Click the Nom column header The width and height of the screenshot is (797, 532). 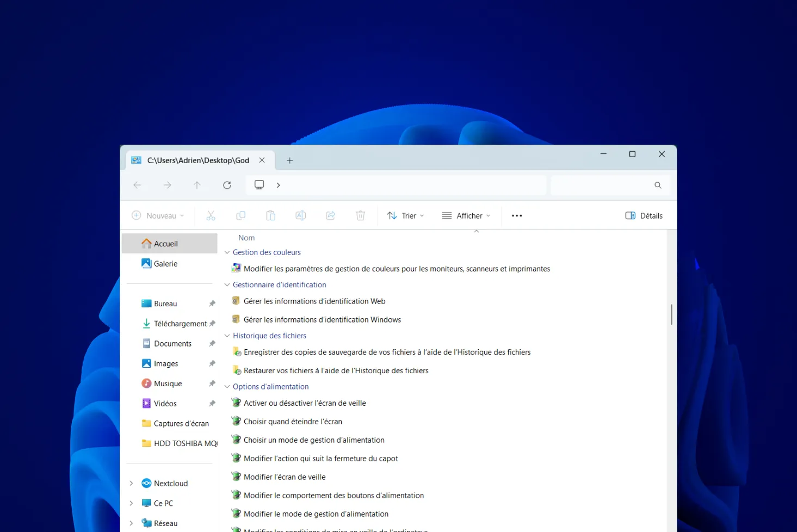pyautogui.click(x=246, y=238)
